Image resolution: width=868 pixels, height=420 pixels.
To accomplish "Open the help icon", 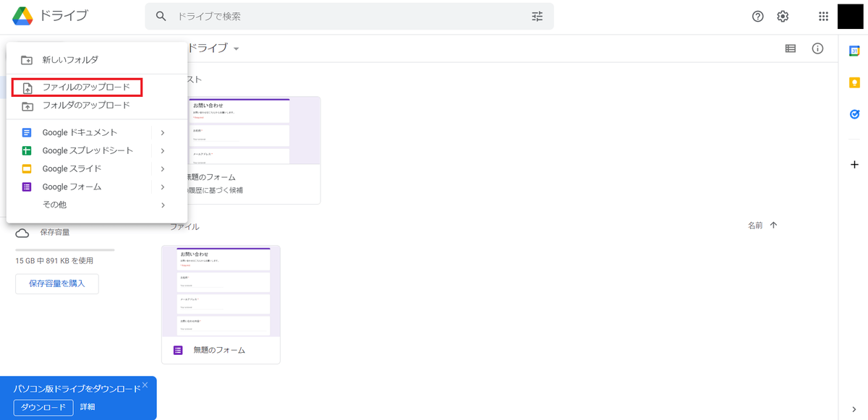I will click(757, 16).
